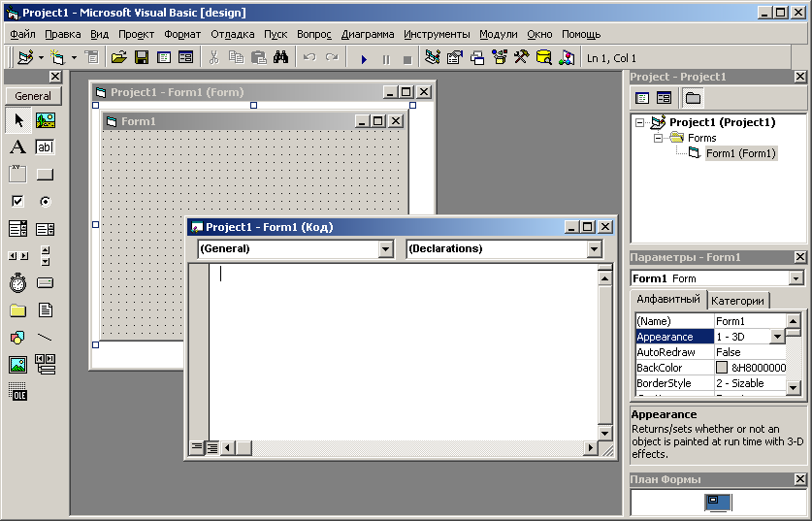Select the Image control tool
The width and height of the screenshot is (812, 521).
tap(17, 365)
